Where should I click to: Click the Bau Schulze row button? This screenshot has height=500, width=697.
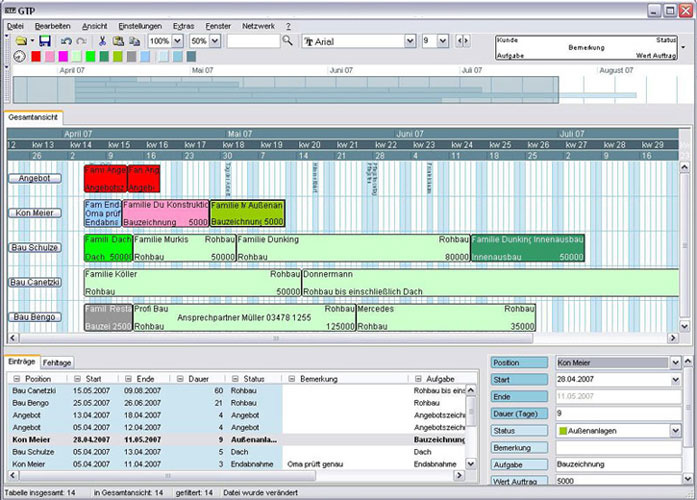35,247
